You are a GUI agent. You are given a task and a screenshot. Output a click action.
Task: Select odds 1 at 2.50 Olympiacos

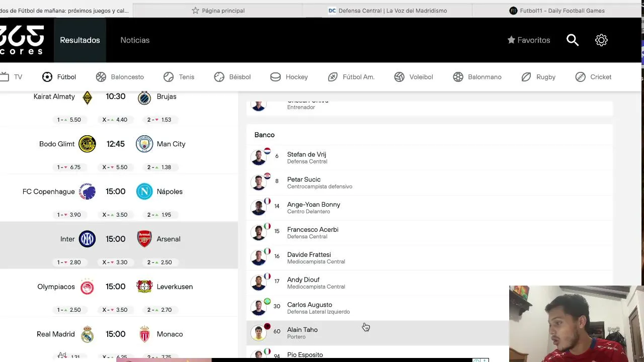point(69,310)
